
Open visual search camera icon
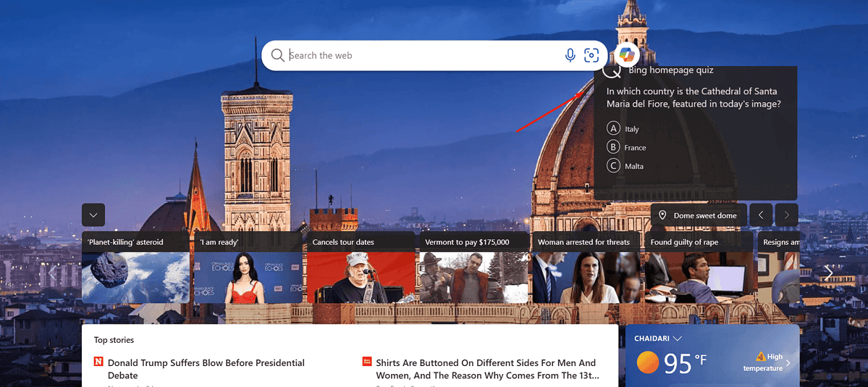(591, 56)
